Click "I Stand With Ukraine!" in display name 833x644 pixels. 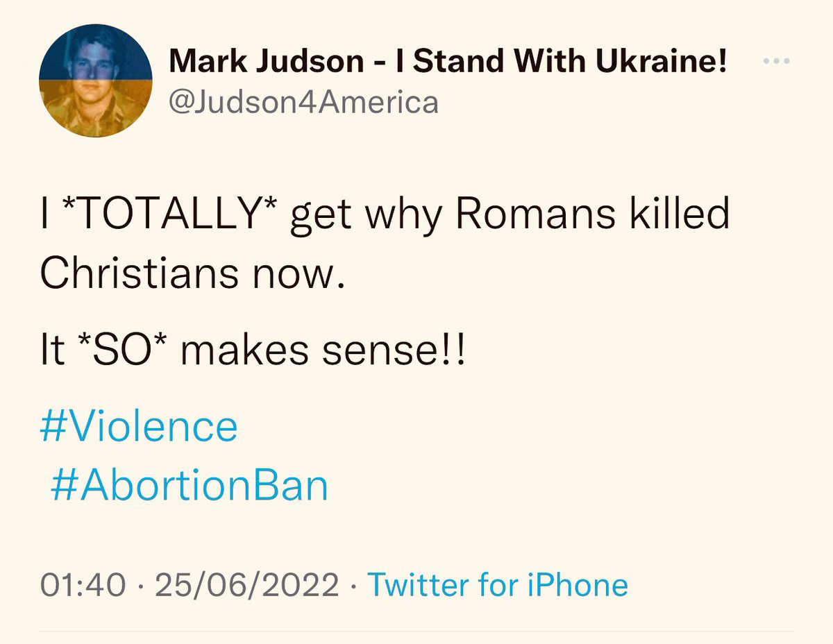click(561, 62)
